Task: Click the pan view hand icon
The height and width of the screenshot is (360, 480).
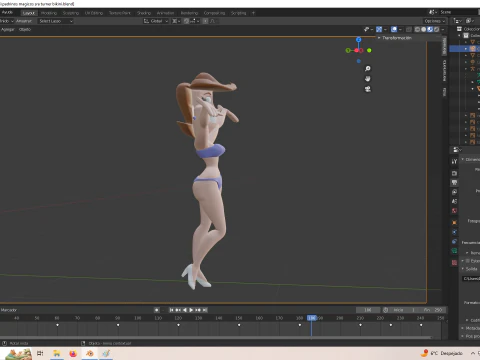Action: tap(368, 79)
